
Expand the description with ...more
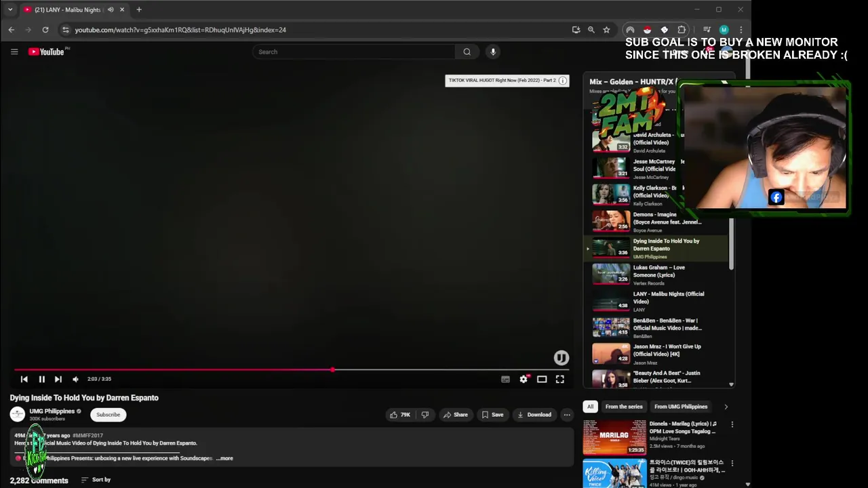pyautogui.click(x=224, y=458)
